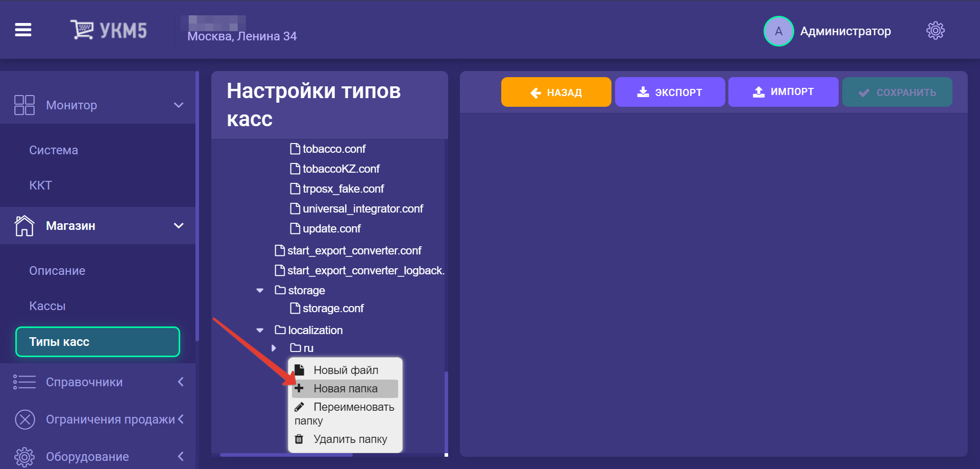This screenshot has height=469, width=980.
Task: Collapse the localization folder tree arrow
Action: tap(260, 330)
